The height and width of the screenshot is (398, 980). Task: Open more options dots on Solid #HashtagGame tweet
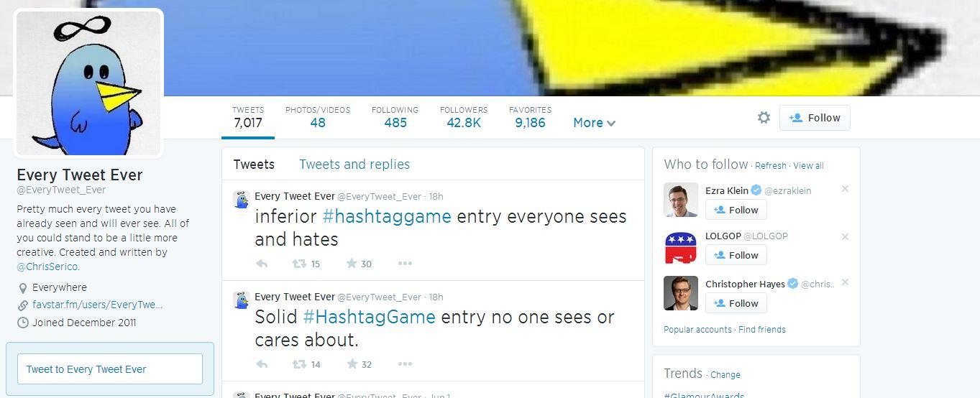point(405,364)
